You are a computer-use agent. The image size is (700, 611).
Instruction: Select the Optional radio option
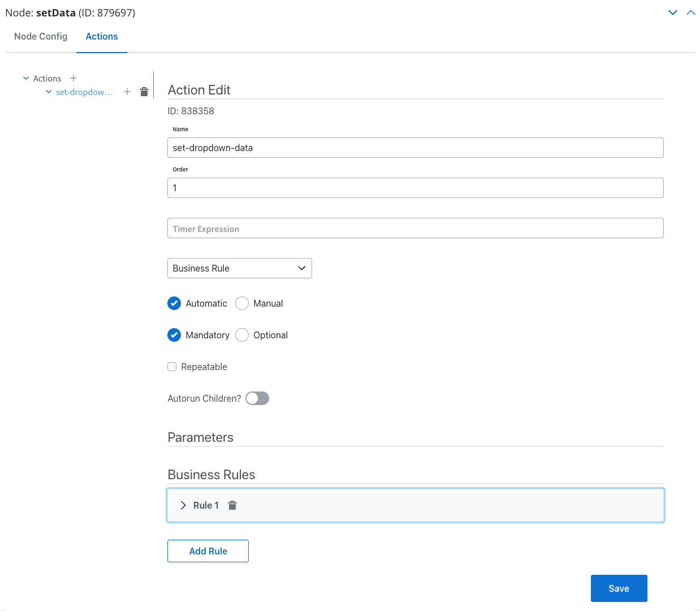coord(242,335)
